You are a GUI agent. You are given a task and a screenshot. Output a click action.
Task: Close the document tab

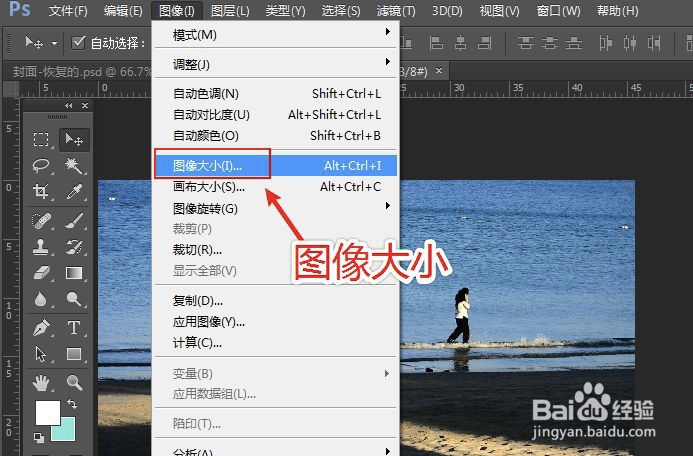(x=439, y=70)
